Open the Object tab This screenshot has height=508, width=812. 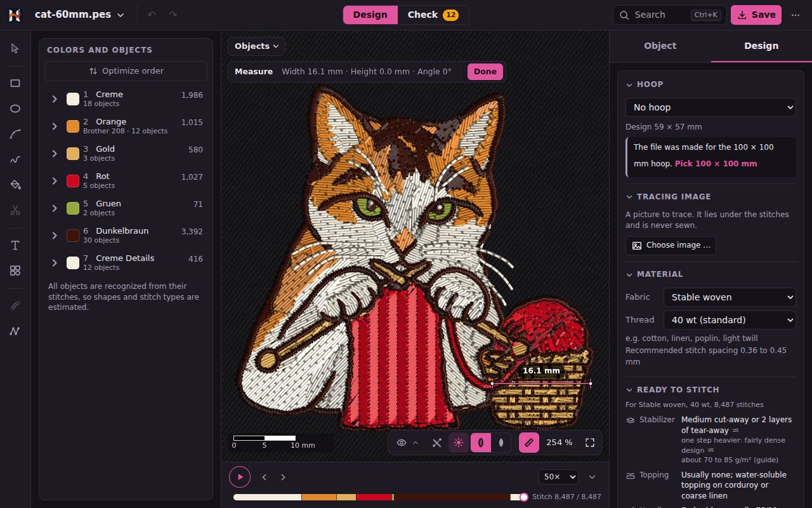[660, 46]
